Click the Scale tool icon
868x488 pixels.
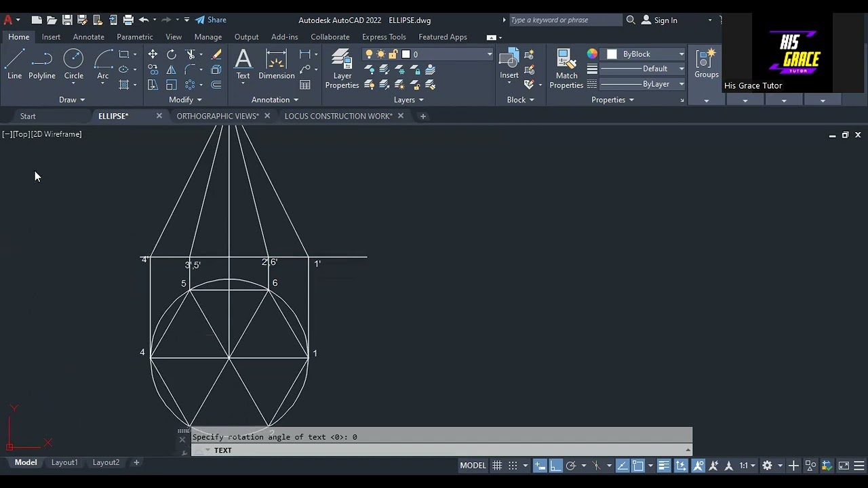(x=172, y=85)
